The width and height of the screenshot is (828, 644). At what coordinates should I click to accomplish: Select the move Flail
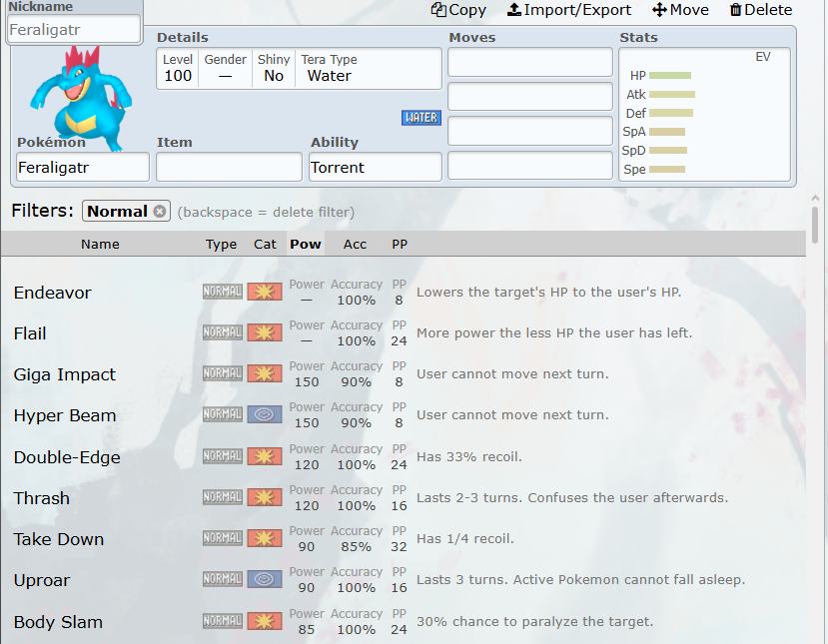click(403, 333)
